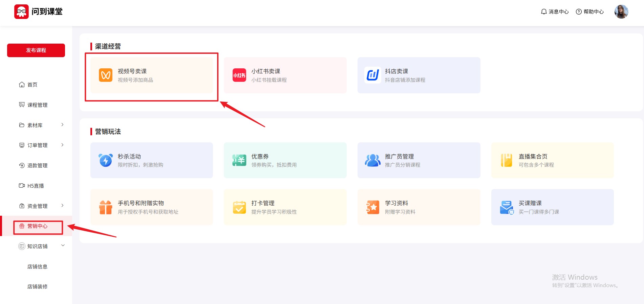Screen dimensions: 644x304
Task: Click the 买课赠课 envelope icon
Action: pos(507,207)
